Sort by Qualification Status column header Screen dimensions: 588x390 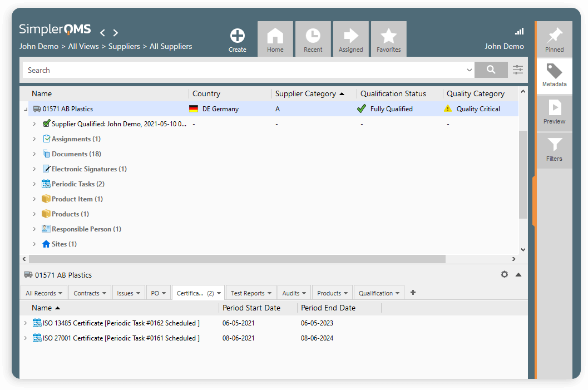click(393, 94)
